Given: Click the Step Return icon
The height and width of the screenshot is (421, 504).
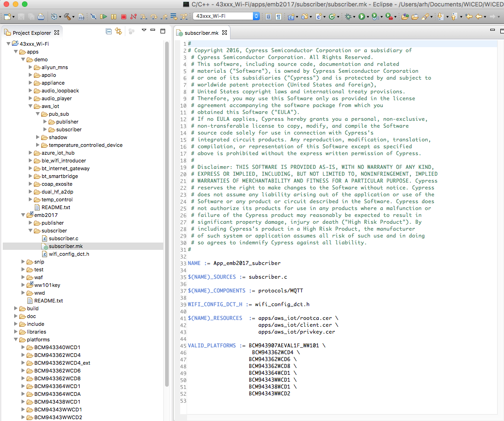Looking at the screenshot, I should tap(164, 16).
